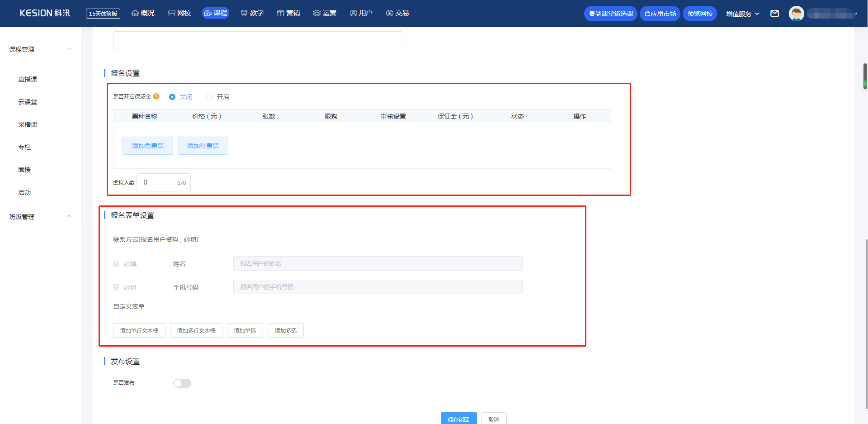Click the 添加免费票 button
This screenshot has width=868, height=424.
pyautogui.click(x=148, y=146)
